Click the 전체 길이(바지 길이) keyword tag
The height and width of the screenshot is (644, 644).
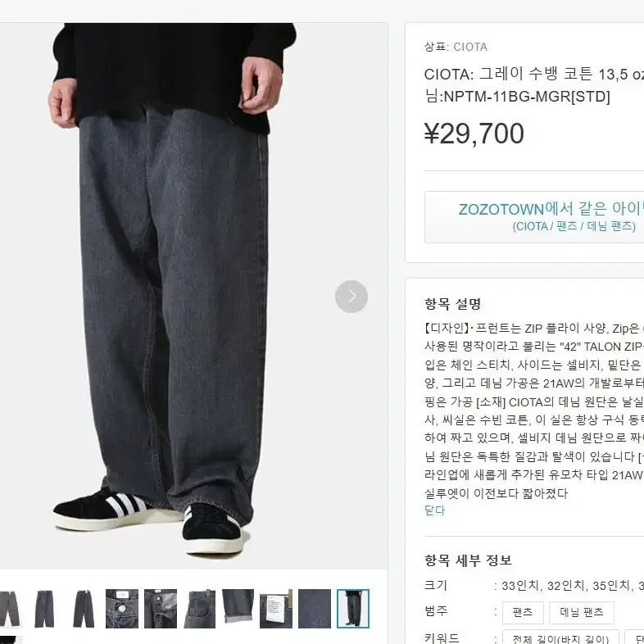pyautogui.click(x=560, y=637)
